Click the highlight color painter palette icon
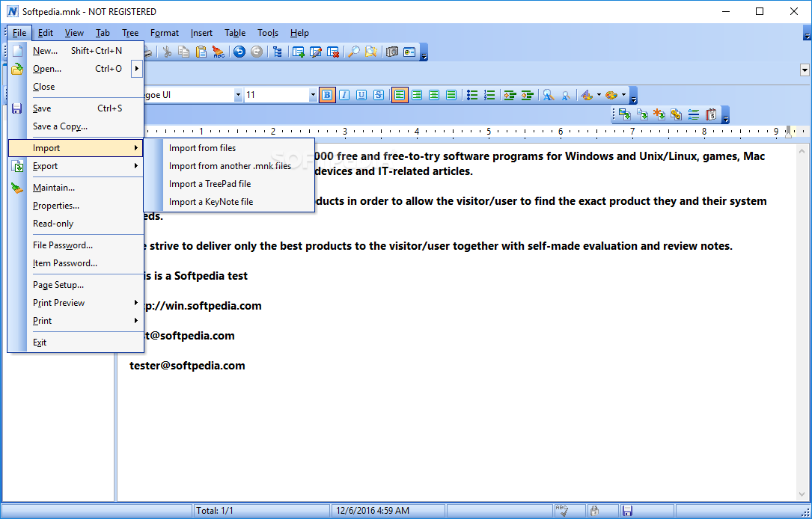Screen dimensions: 812x519 [611, 95]
